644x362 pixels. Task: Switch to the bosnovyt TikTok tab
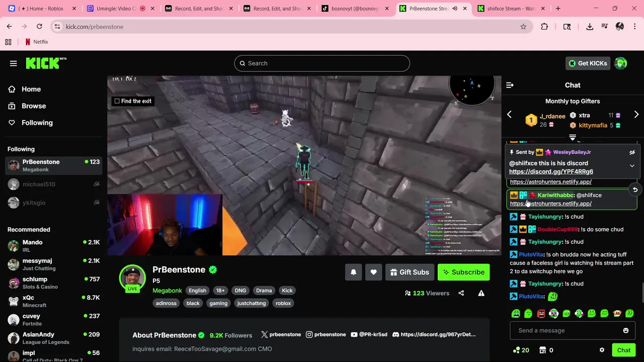point(355,9)
